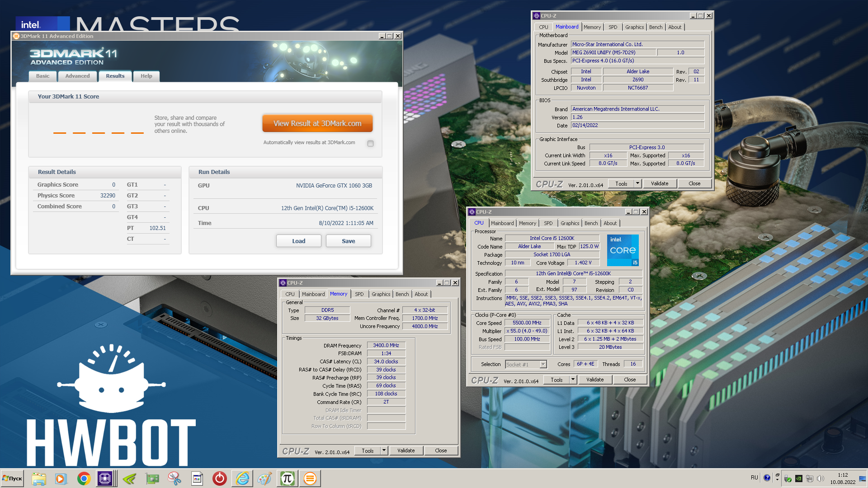Open Bench tab in CPU tab CPU-Z window
The height and width of the screenshot is (488, 868).
point(591,223)
